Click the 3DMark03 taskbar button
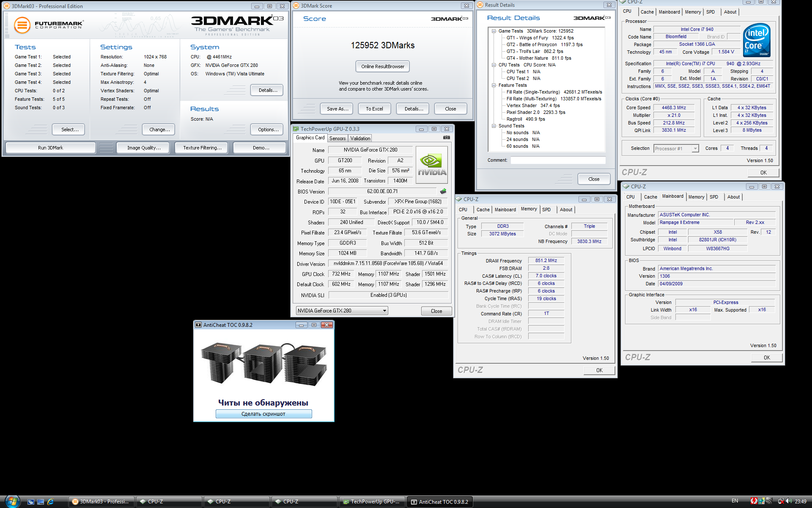Image resolution: width=812 pixels, height=508 pixels. pos(101,502)
